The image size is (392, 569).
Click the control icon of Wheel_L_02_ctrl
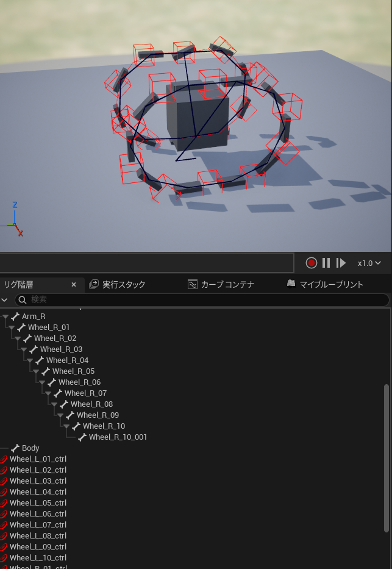(x=3, y=470)
